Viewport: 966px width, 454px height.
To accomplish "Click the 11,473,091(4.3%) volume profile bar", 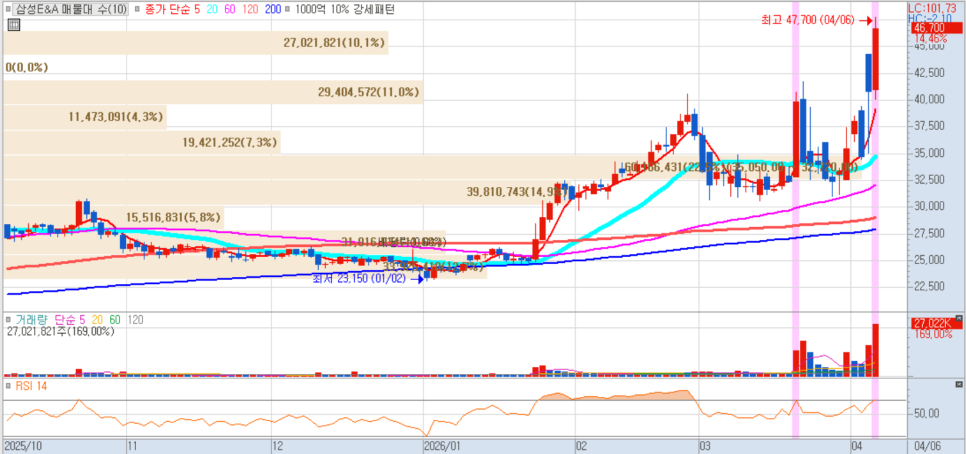I will (x=85, y=117).
